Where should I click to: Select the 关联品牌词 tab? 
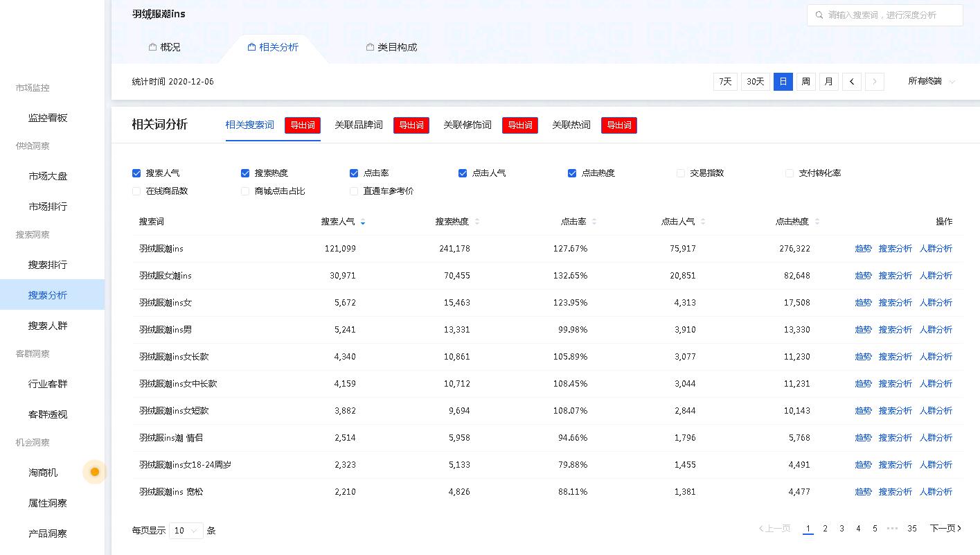(x=359, y=125)
